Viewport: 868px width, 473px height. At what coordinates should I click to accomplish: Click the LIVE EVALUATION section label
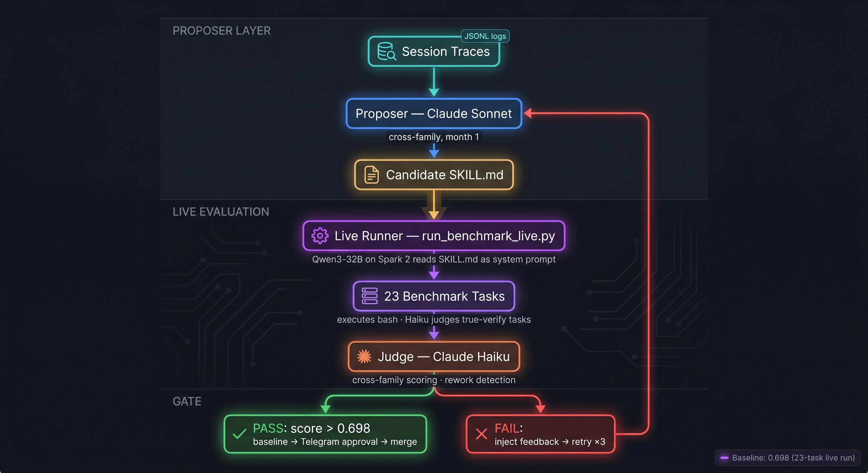221,212
